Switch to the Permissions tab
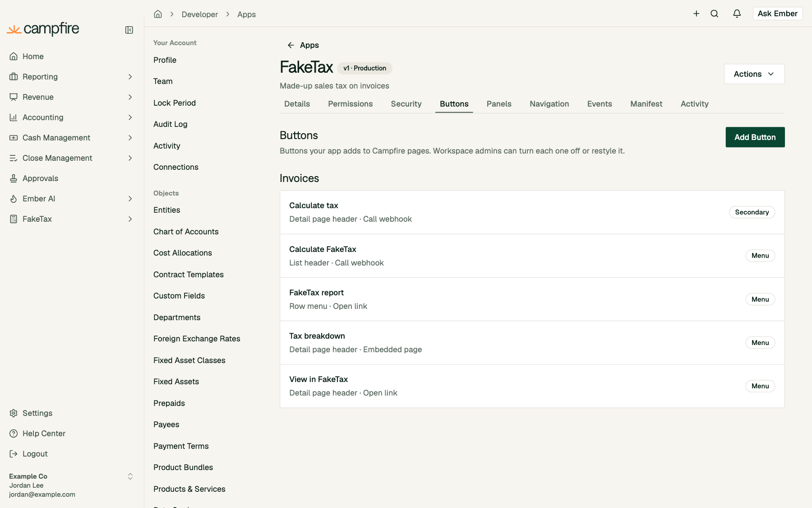The height and width of the screenshot is (508, 812). tap(351, 104)
